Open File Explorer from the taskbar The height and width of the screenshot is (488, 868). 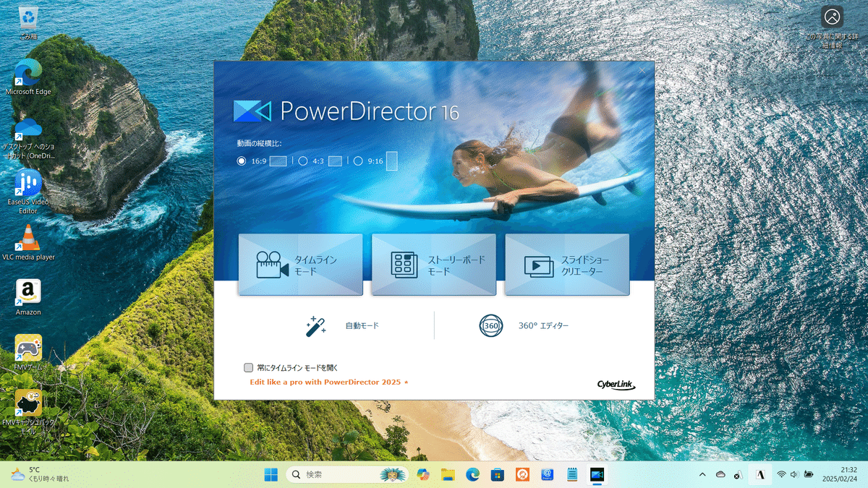448,474
